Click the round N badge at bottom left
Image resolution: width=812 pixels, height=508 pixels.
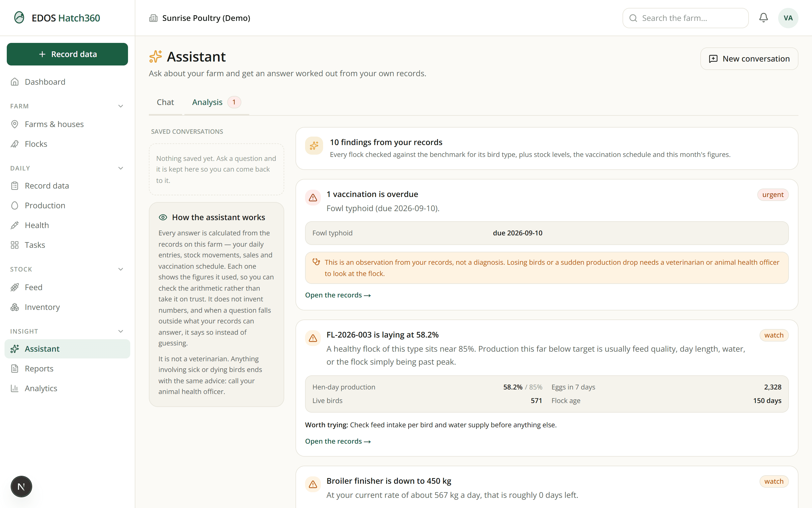(x=21, y=487)
